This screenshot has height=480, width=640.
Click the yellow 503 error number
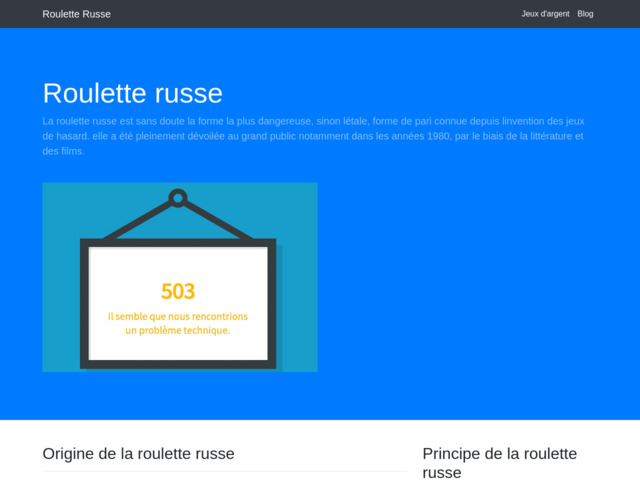[178, 291]
